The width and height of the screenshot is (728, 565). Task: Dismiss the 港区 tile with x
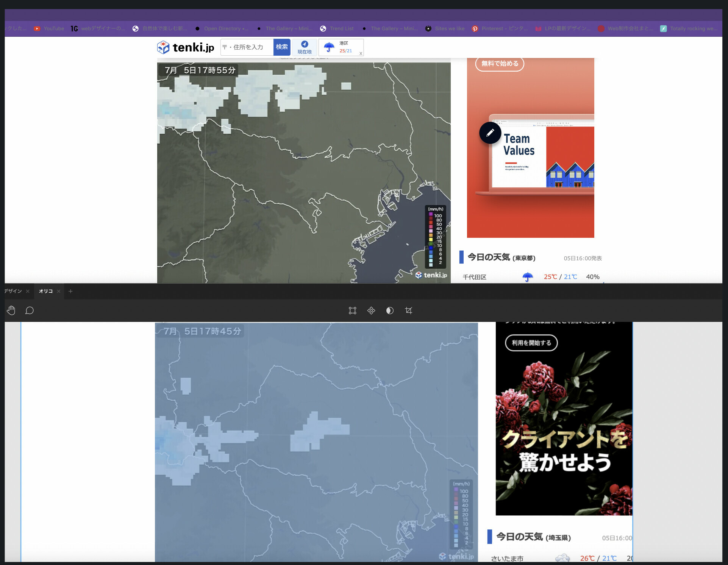[x=361, y=53]
